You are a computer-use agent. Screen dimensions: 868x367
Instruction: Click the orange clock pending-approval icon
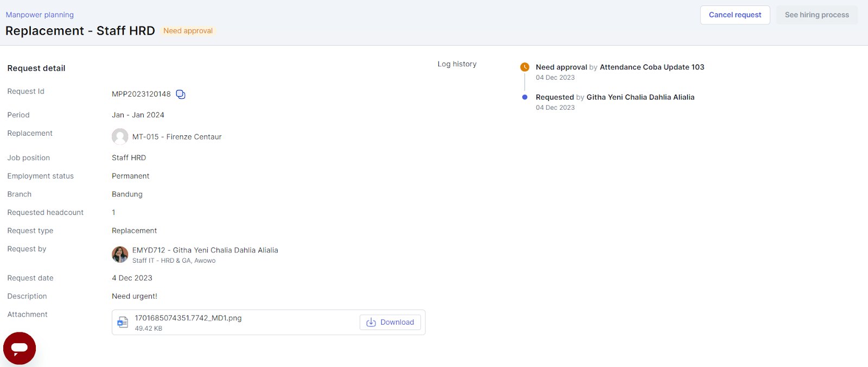pyautogui.click(x=525, y=67)
